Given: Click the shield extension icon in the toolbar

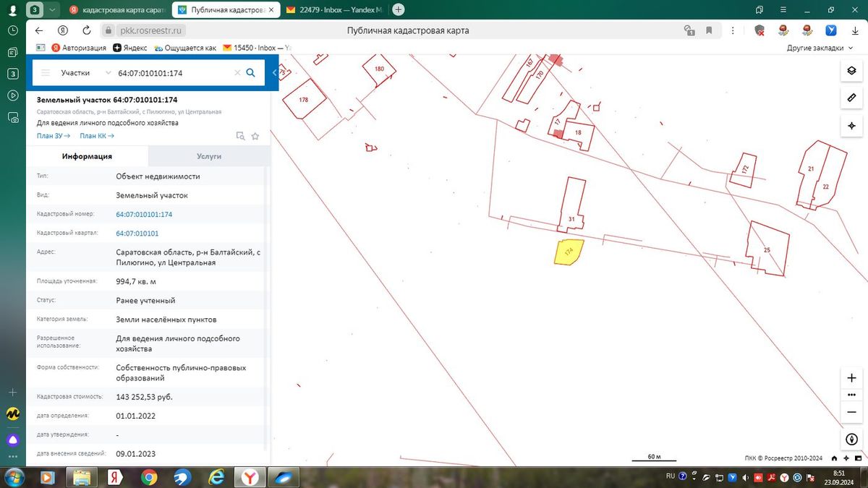Looking at the screenshot, I should coord(759,30).
